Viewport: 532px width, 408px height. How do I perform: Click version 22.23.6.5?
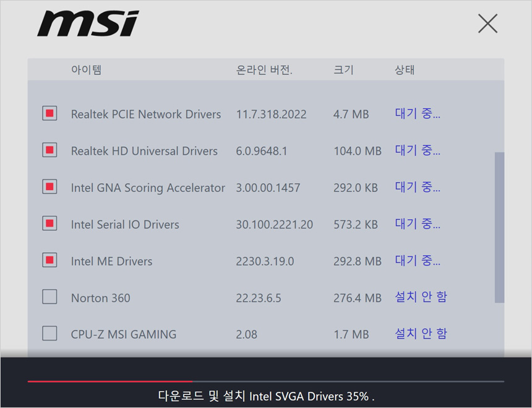pos(259,298)
